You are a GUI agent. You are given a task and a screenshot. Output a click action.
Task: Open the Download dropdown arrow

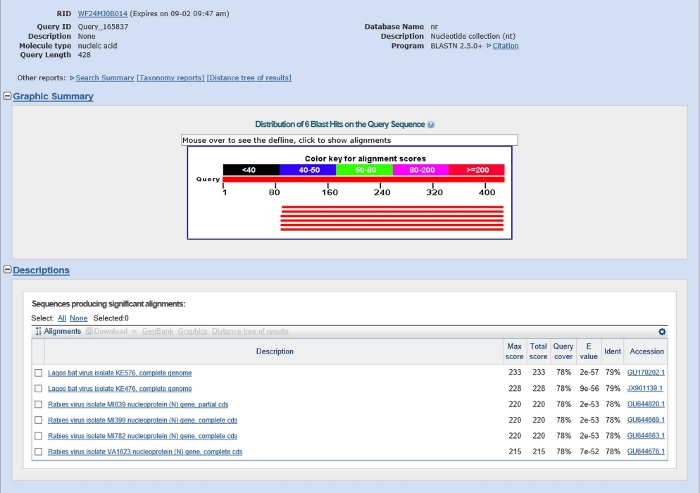point(134,331)
